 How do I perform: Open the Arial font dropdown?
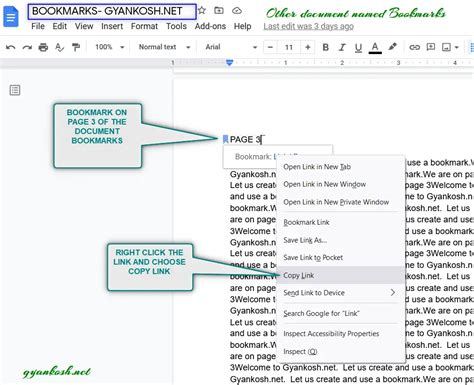pos(231,47)
